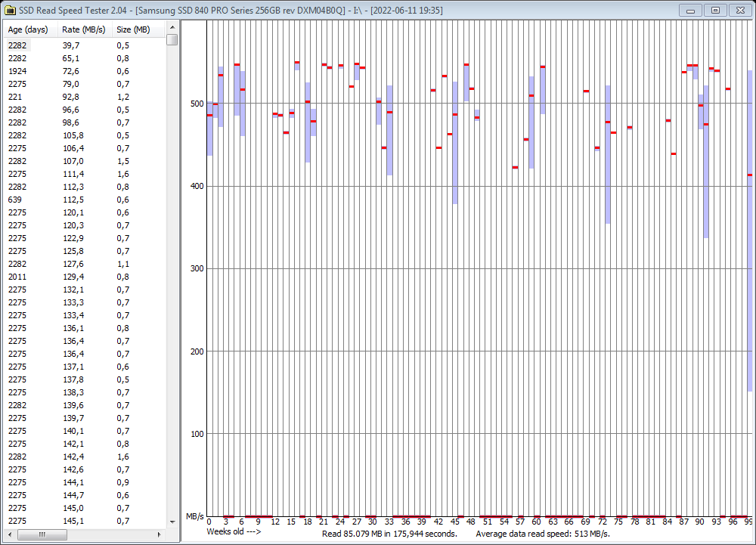Select the 2011 days row with rate 129,4
The image size is (756, 545).
pyautogui.click(x=85, y=277)
